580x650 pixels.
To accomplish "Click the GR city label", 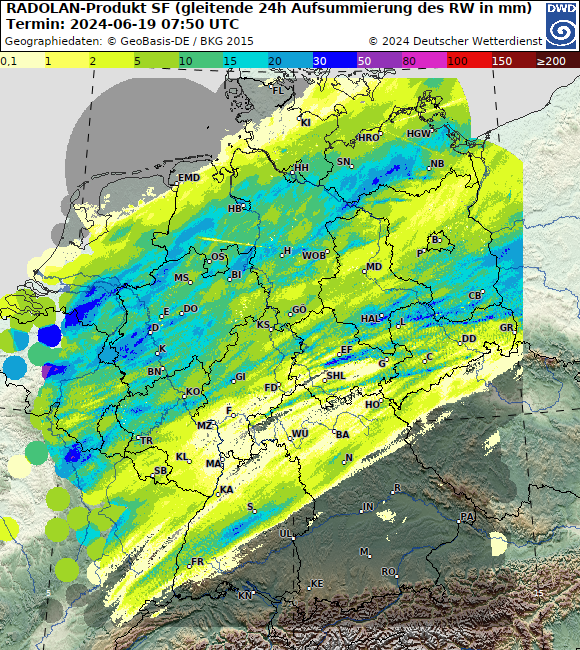I will (x=507, y=327).
